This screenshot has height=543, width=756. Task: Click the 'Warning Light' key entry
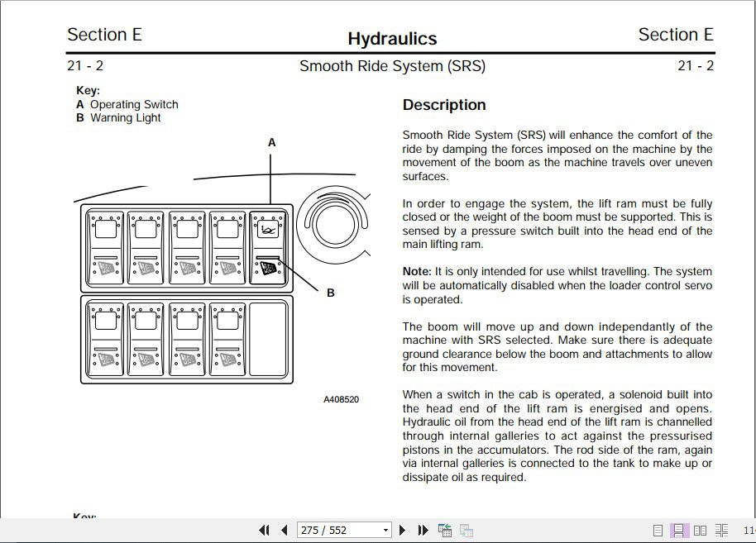coord(126,118)
